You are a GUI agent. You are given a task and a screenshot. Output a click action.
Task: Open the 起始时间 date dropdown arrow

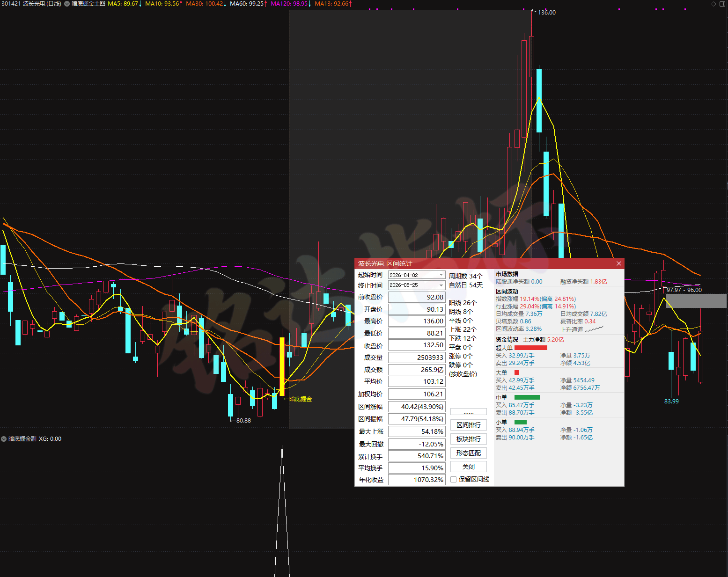pyautogui.click(x=441, y=275)
